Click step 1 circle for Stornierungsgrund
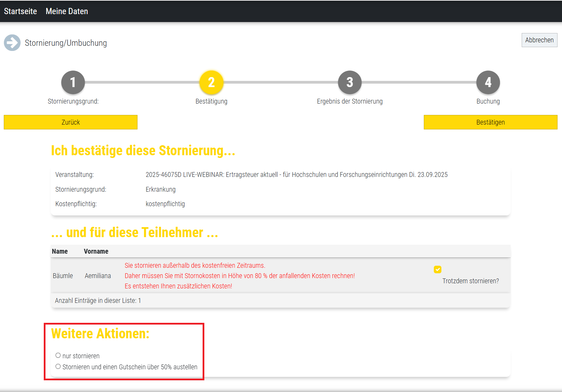562x392 pixels. coord(73,82)
